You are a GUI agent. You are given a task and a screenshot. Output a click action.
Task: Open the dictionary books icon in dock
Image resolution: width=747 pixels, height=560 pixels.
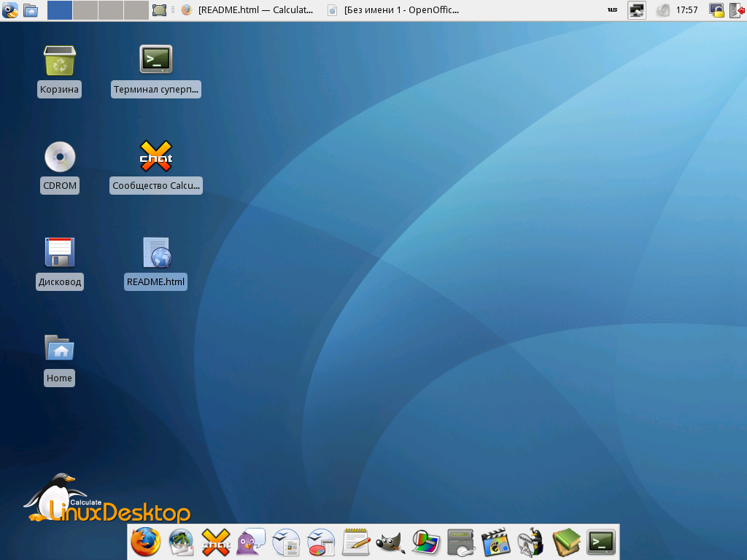click(566, 542)
